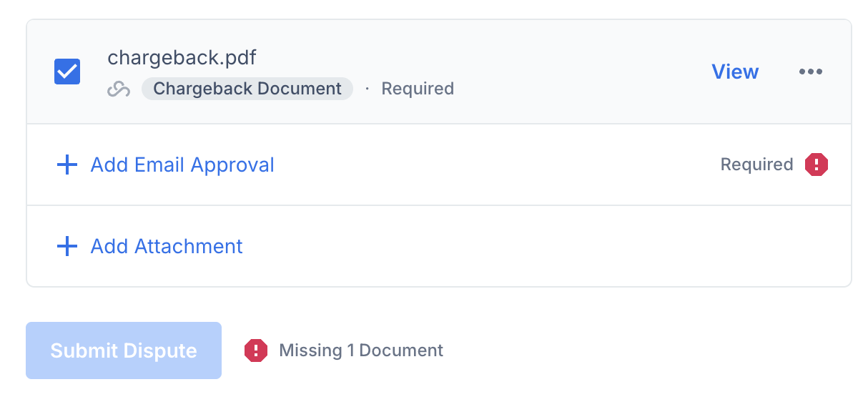
Task: Uncheck the chargeback.pdf checkbox
Action: point(67,72)
